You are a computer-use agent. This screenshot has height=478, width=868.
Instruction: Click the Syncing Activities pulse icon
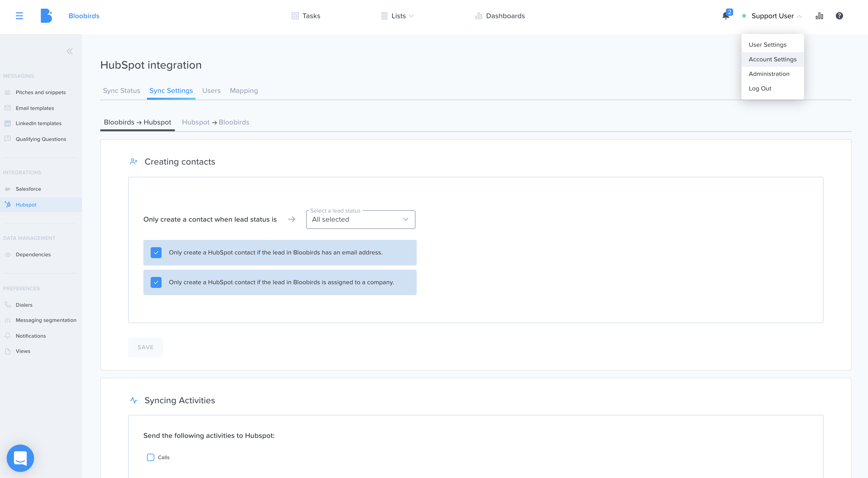click(133, 400)
